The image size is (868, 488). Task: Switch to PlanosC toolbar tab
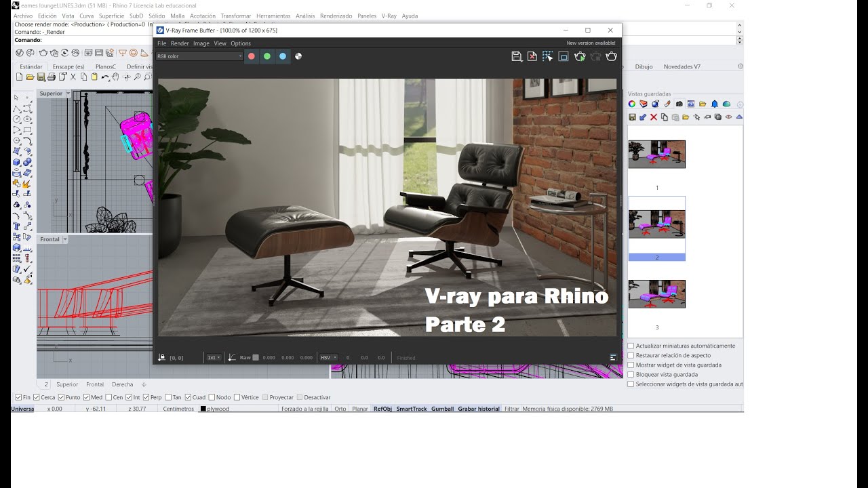click(106, 66)
